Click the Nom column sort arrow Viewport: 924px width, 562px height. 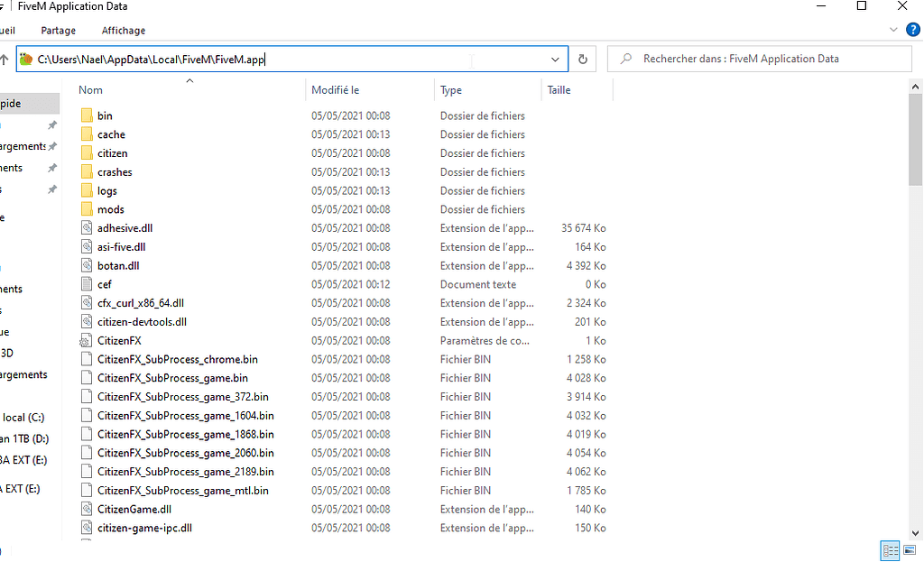click(x=189, y=81)
